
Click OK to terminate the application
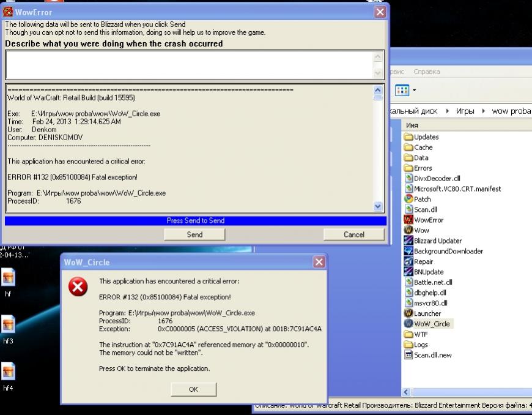coord(193,389)
